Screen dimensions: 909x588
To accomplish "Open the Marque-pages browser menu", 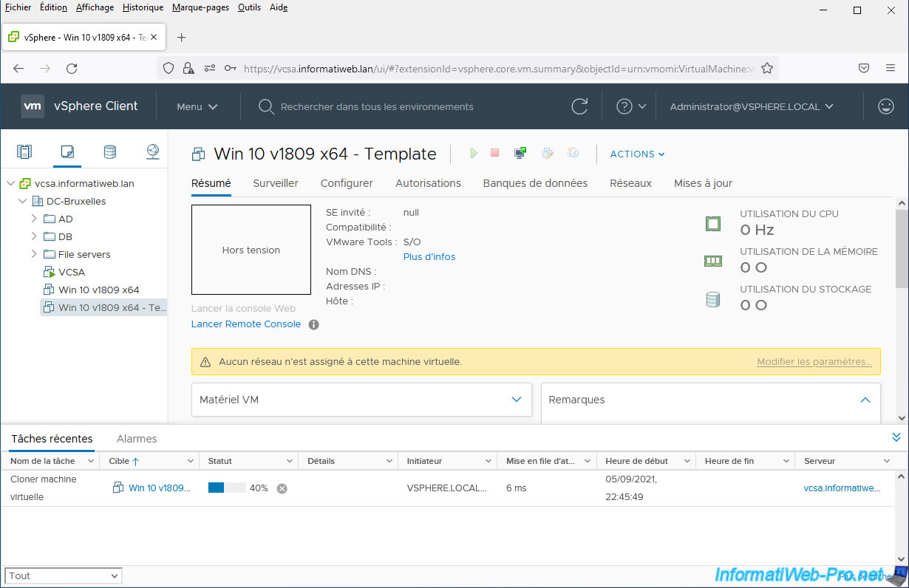I will point(200,7).
